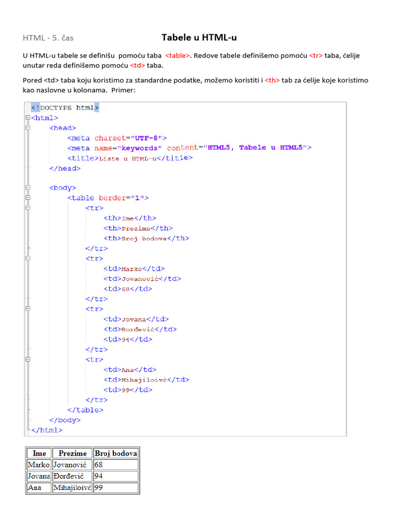
Task: Click the "Tabele u HTML-u" heading
Action: click(x=199, y=37)
